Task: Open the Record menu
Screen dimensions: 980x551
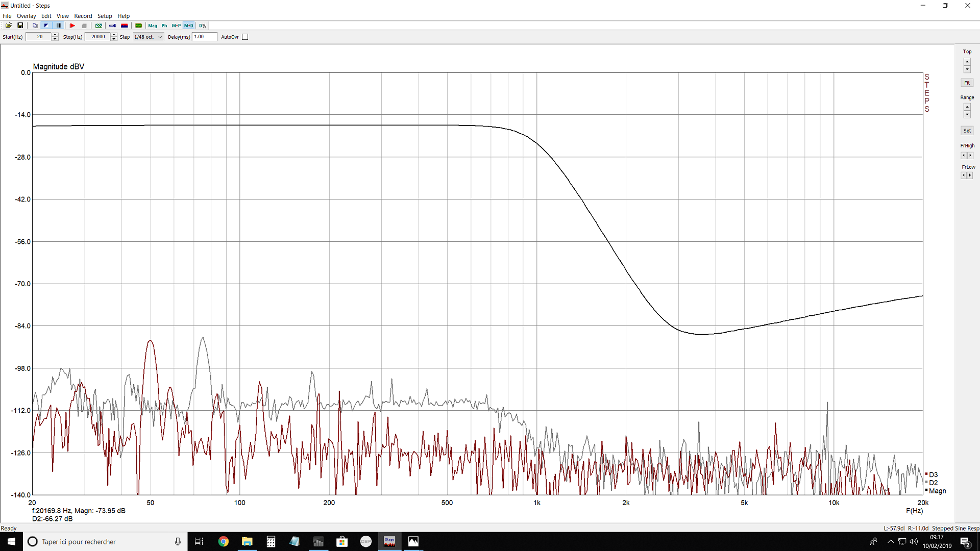Action: [83, 16]
